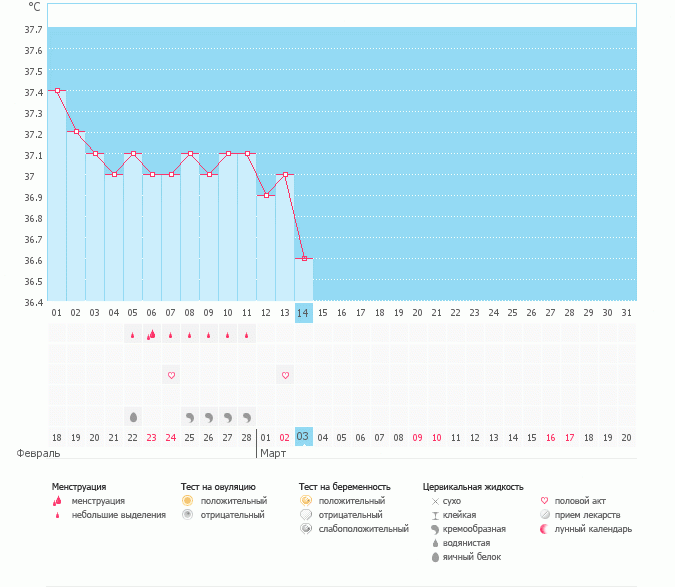Click the водянистая fluid legend icon
Viewport: 675px width, 587px height.
pyautogui.click(x=434, y=542)
